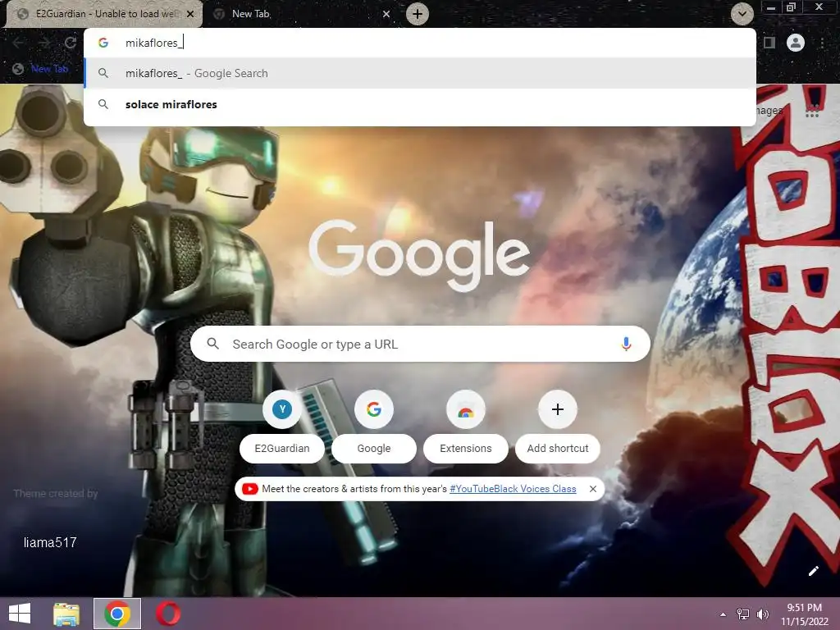Close the E2Guardian tab
Screen dimensions: 840x630
coord(190,14)
